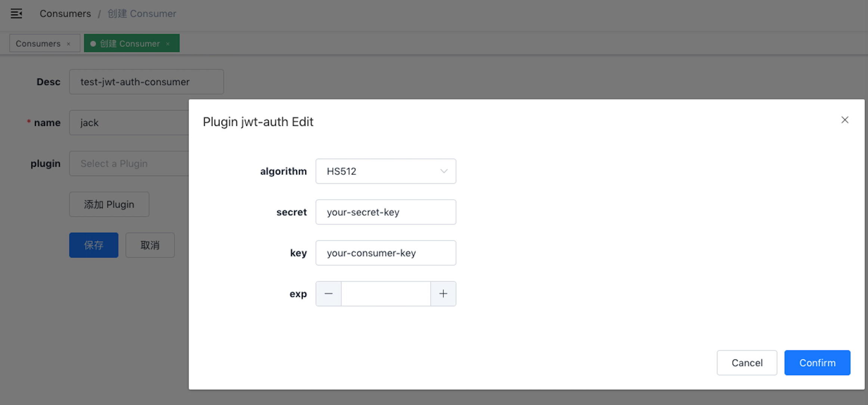The width and height of the screenshot is (868, 405).
Task: Click the exp number input box
Action: tap(385, 294)
